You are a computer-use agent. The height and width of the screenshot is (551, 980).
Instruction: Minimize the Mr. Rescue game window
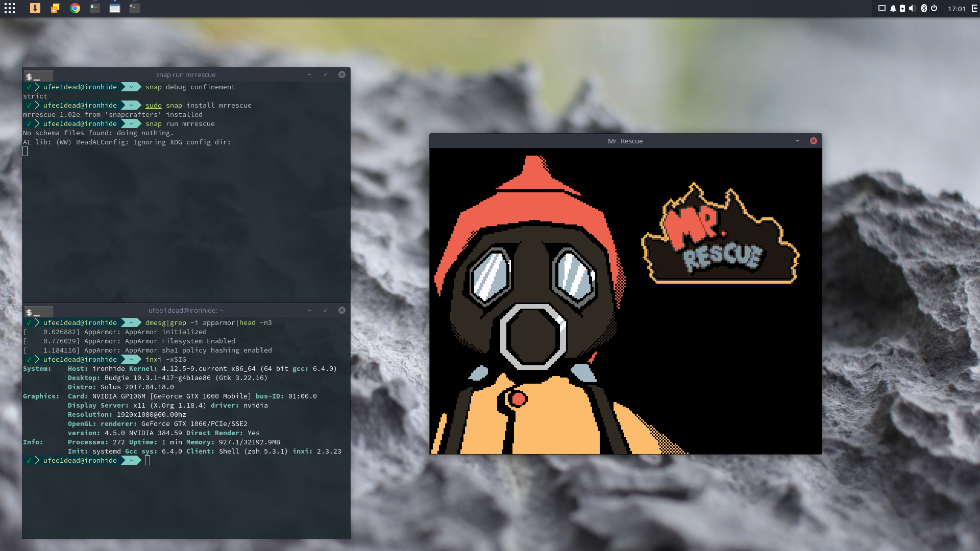pos(797,141)
